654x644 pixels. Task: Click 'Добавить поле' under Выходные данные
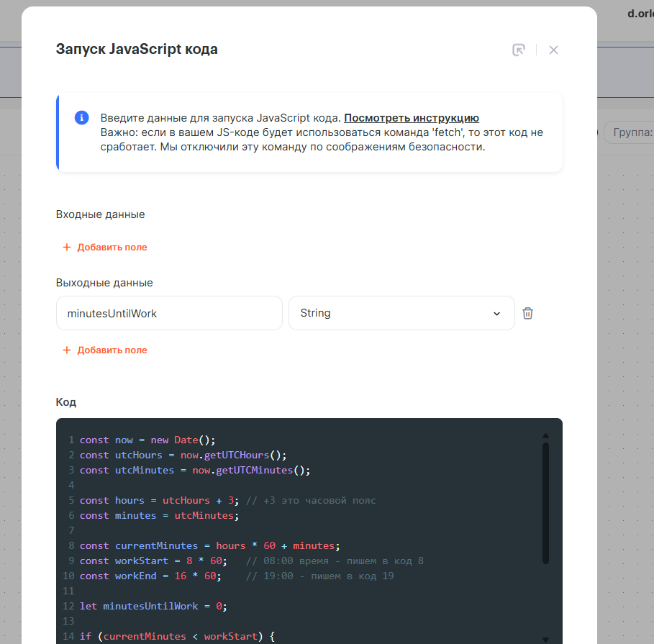click(x=112, y=350)
